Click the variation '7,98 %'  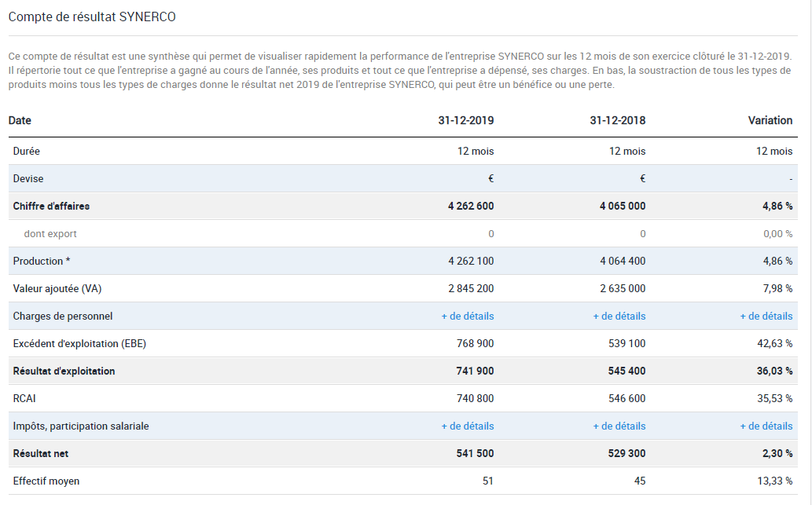tap(777, 289)
